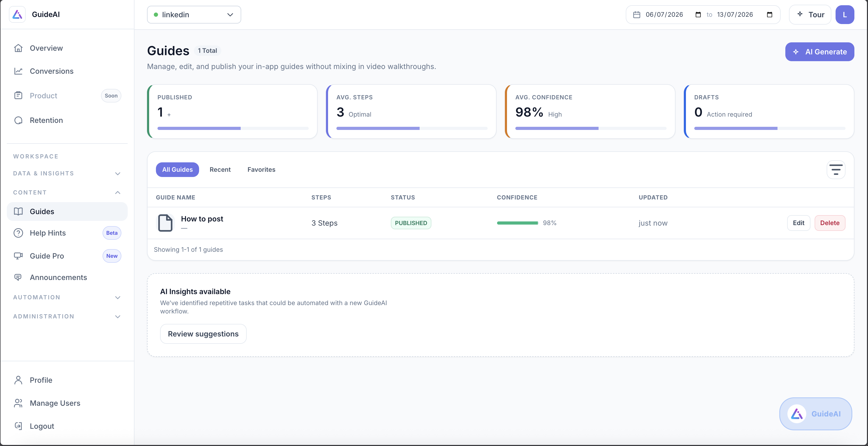Click the start date field 06/07/2026
The image size is (868, 446).
(664, 14)
